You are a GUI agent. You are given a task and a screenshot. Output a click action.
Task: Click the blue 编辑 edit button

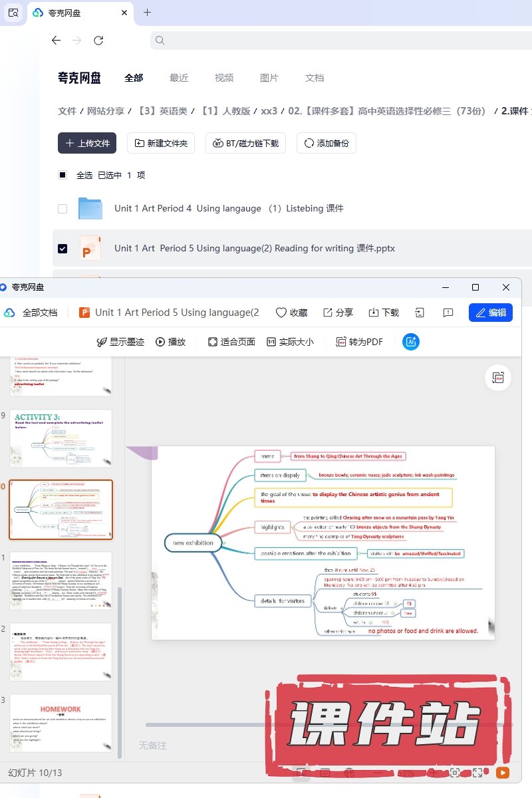pos(490,313)
